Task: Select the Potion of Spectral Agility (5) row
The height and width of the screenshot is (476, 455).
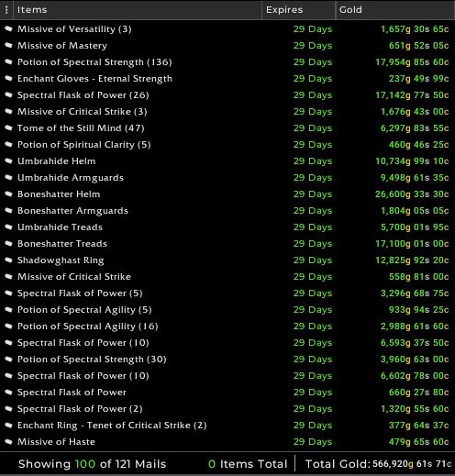Action: (227, 309)
